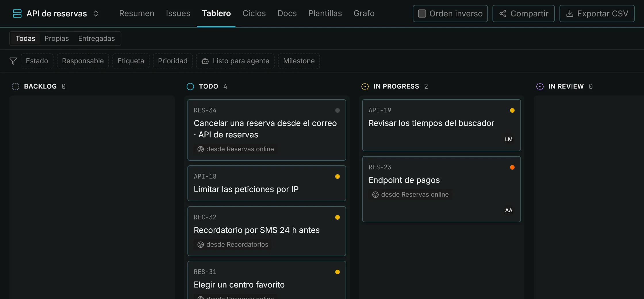Toggle the Listo para agente filter
Screen dimensions: 644x299
point(235,61)
